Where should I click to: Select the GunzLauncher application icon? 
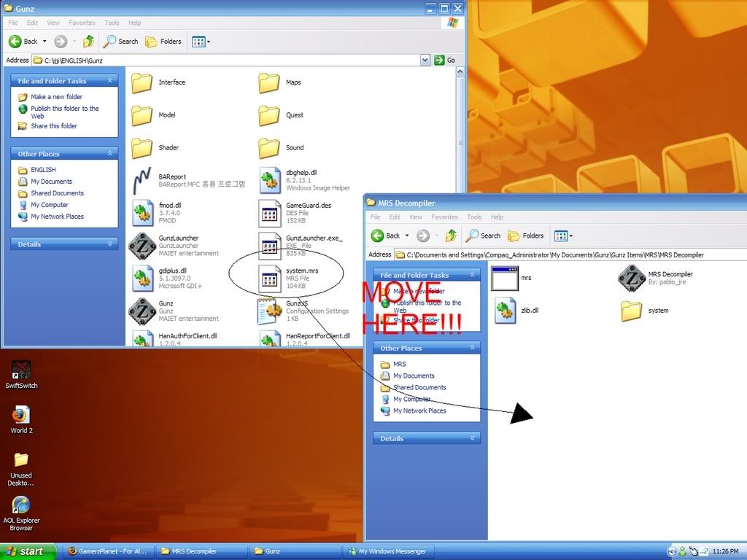(142, 246)
